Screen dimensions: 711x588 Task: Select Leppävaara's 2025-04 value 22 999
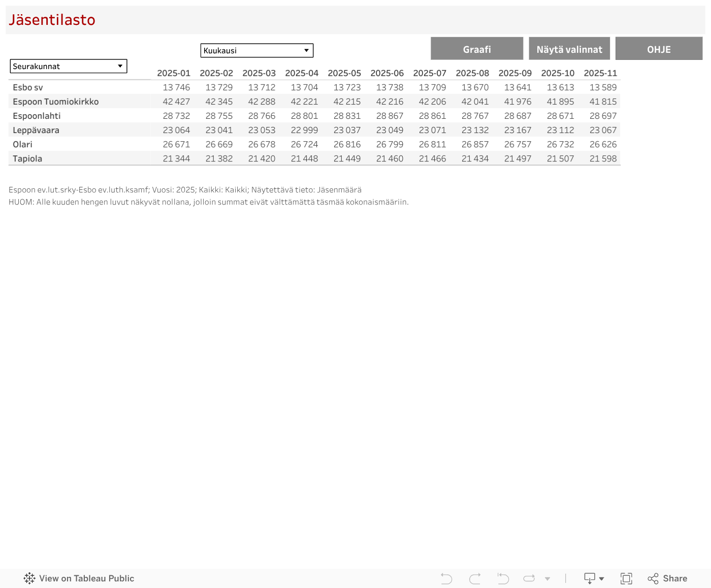pyautogui.click(x=304, y=130)
